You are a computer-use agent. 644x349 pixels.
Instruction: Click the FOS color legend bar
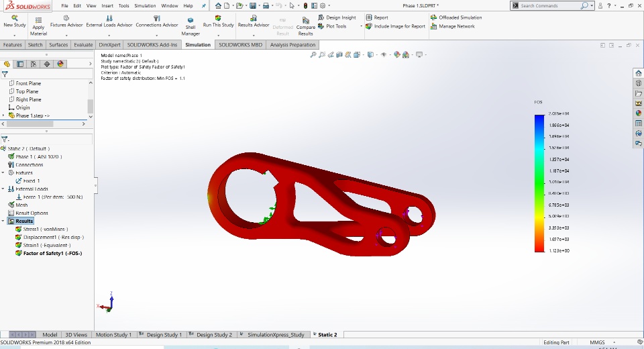539,183
